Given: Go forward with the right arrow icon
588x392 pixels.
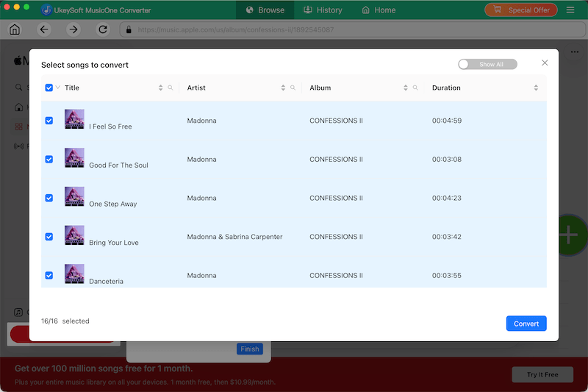Looking at the screenshot, I should [73, 29].
